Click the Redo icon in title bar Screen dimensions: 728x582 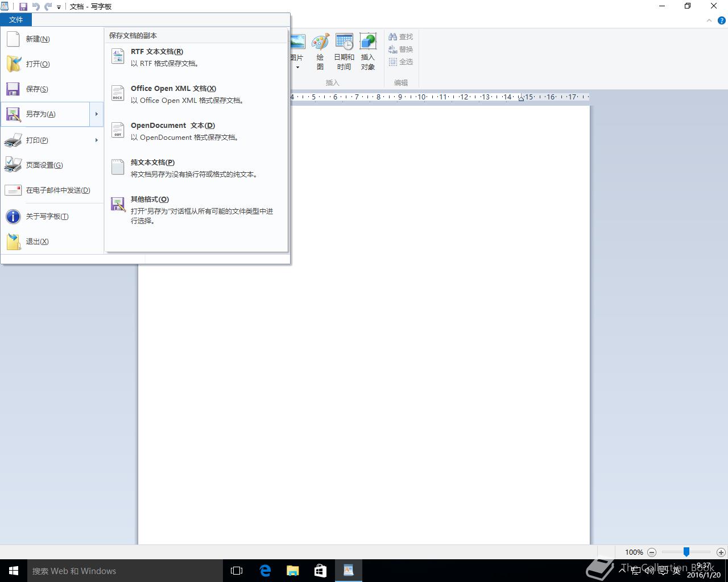(48, 7)
